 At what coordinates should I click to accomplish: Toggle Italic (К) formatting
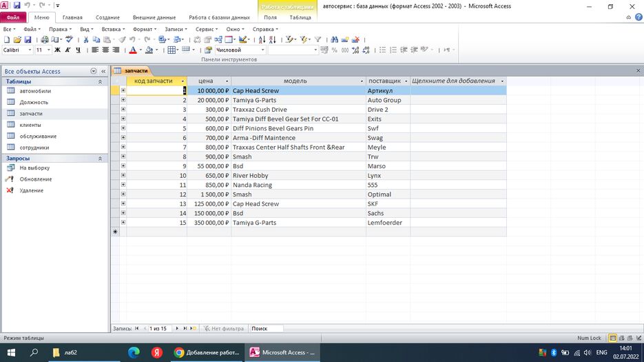(x=67, y=50)
